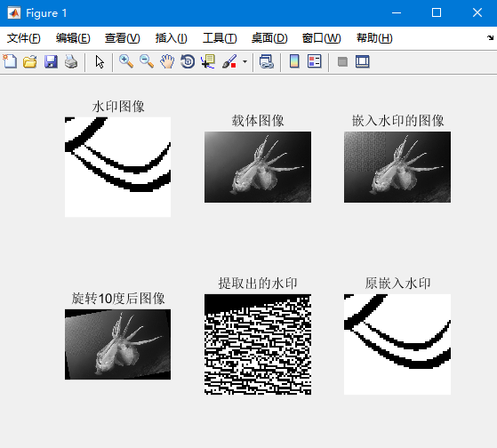Select the title text 载体图像
497x448 pixels.
258,121
